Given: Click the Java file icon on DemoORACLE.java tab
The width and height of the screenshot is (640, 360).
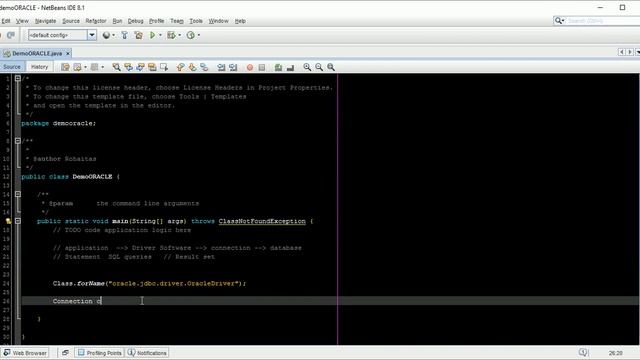Looking at the screenshot, I should 7,53.
